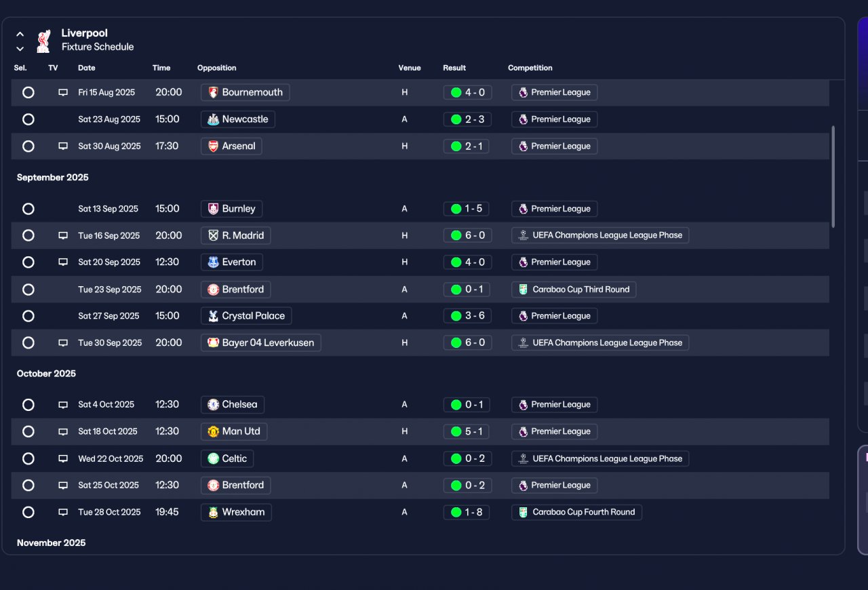This screenshot has width=868, height=590.
Task: Sort fixtures by Date column header
Action: click(x=87, y=68)
